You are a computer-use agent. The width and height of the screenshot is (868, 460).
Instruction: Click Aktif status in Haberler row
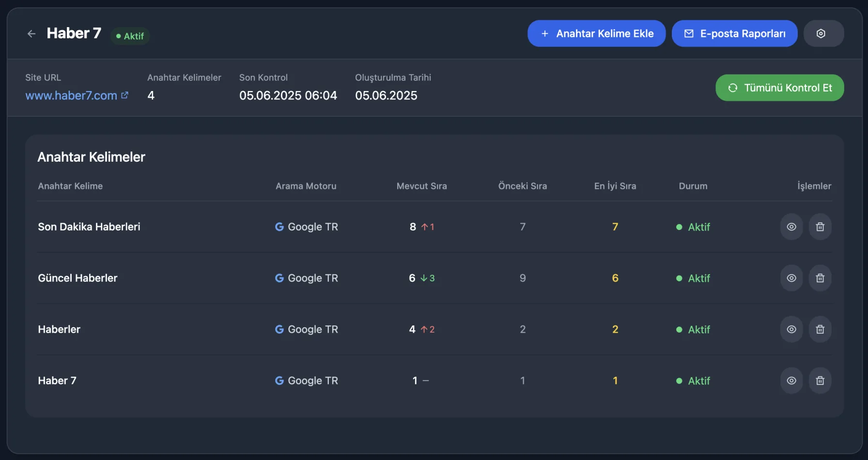pyautogui.click(x=693, y=330)
